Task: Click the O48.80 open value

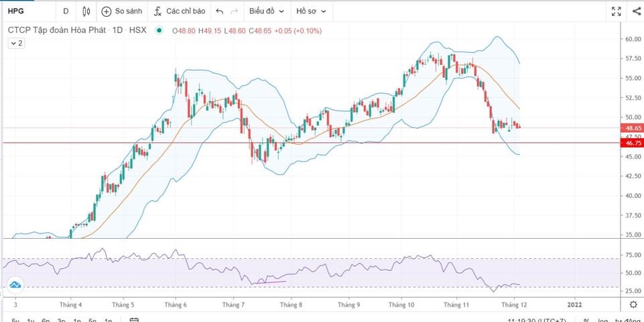Action: pyautogui.click(x=184, y=31)
